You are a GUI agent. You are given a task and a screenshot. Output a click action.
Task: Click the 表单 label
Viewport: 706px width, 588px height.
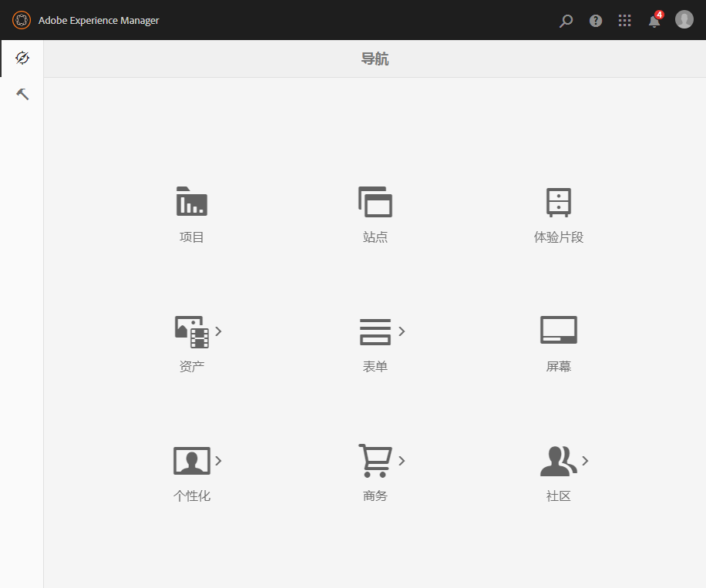click(375, 367)
